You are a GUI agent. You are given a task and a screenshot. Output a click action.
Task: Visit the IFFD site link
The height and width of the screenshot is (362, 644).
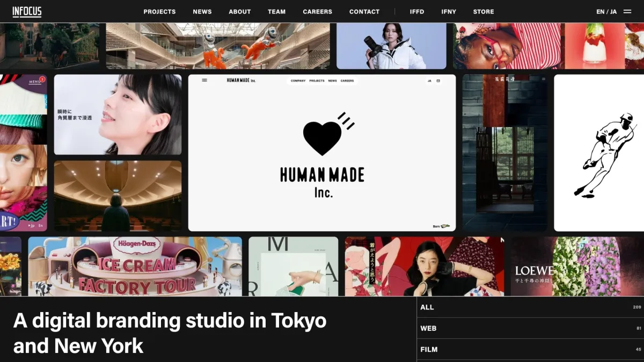[x=417, y=12]
